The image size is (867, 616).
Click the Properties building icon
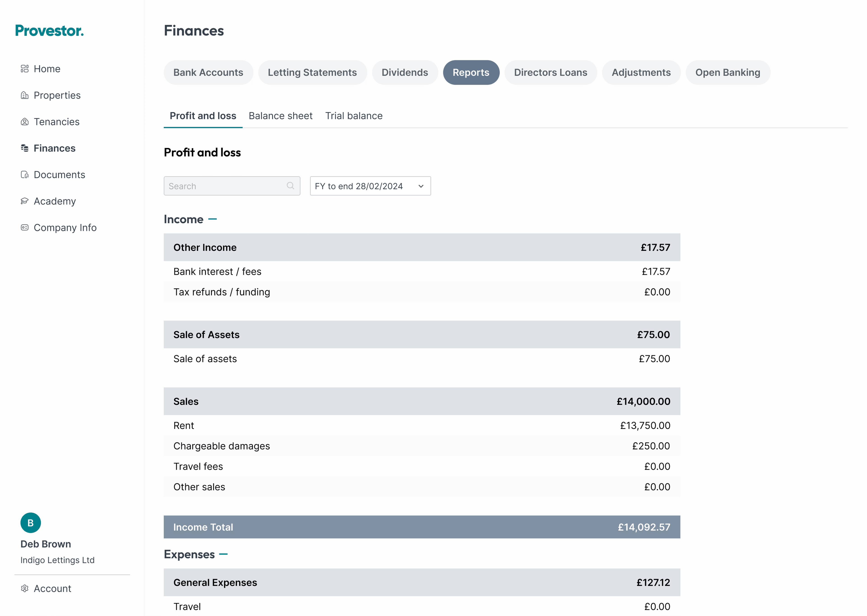click(25, 95)
